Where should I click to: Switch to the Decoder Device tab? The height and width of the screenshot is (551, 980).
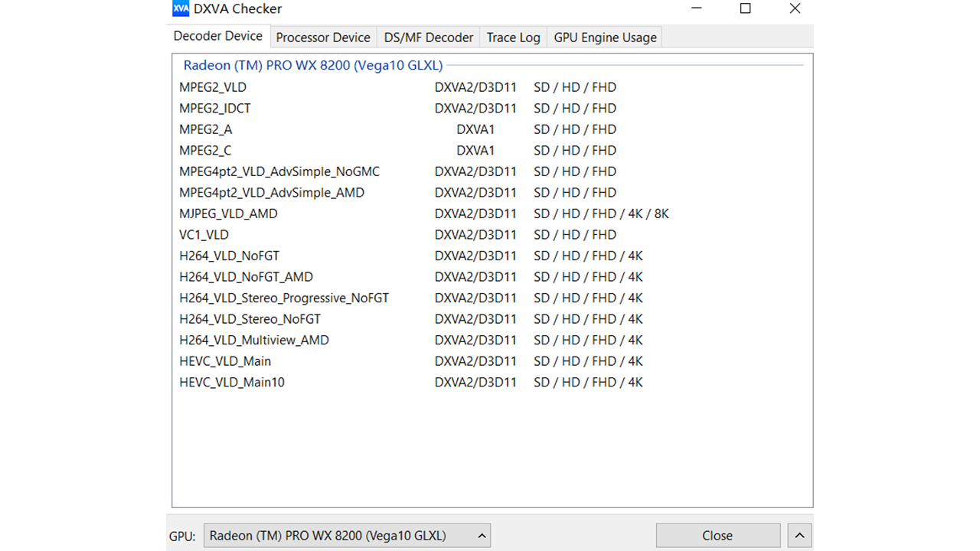(218, 36)
